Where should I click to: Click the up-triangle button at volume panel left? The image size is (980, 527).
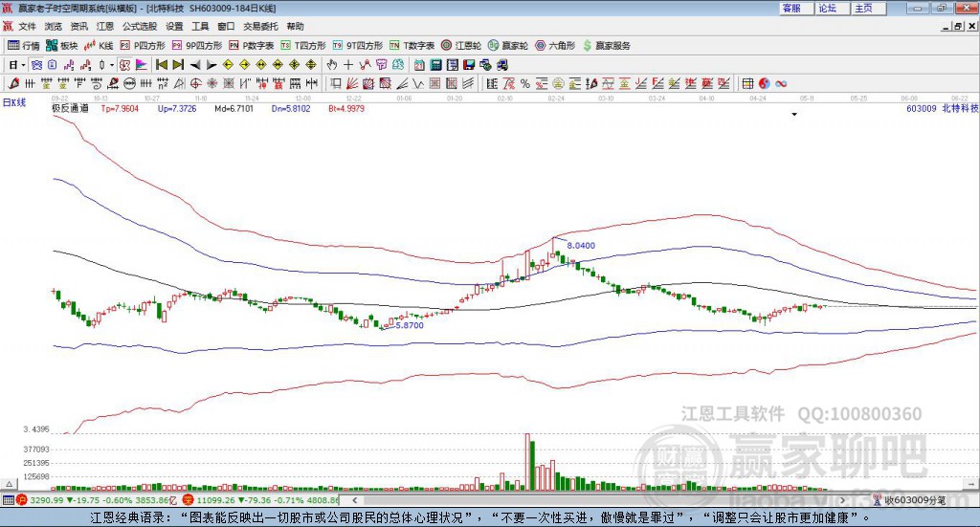(x=9, y=484)
